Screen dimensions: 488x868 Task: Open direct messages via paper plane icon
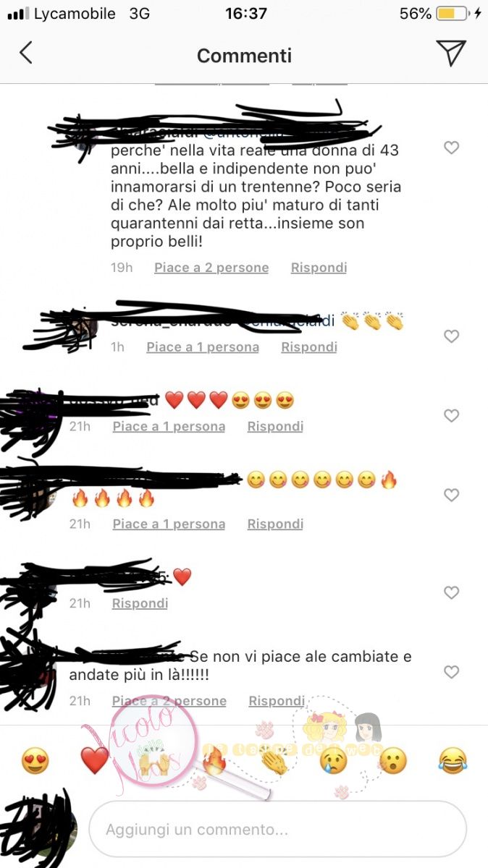[450, 53]
